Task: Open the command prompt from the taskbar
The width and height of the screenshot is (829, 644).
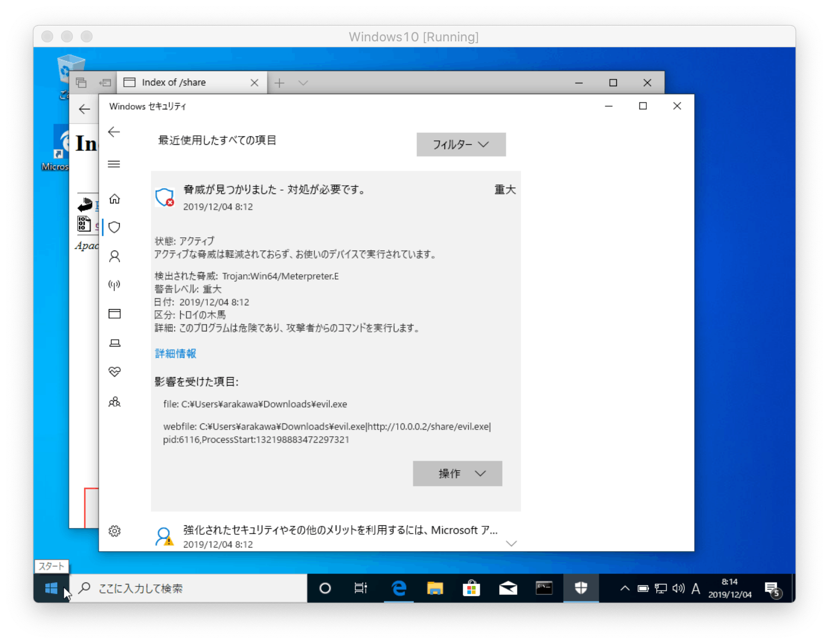Action: 543,588
